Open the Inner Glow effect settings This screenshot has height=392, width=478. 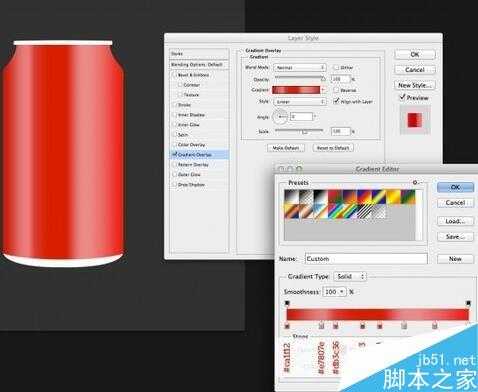pos(189,125)
